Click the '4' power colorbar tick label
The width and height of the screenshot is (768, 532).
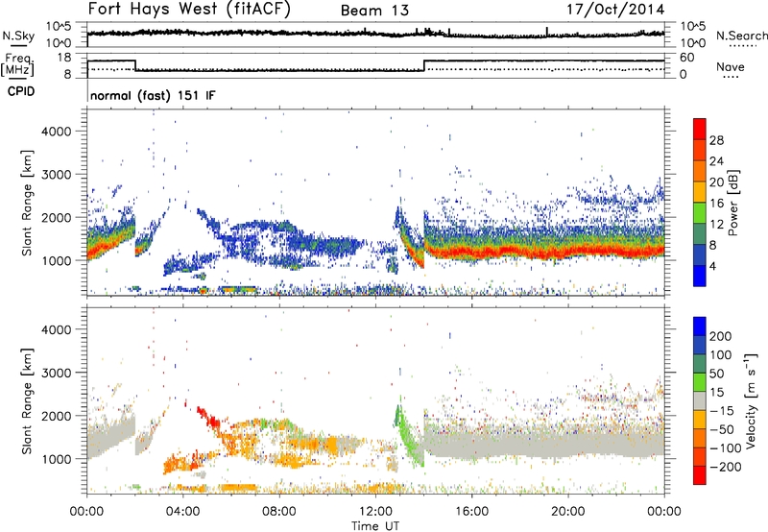[712, 266]
